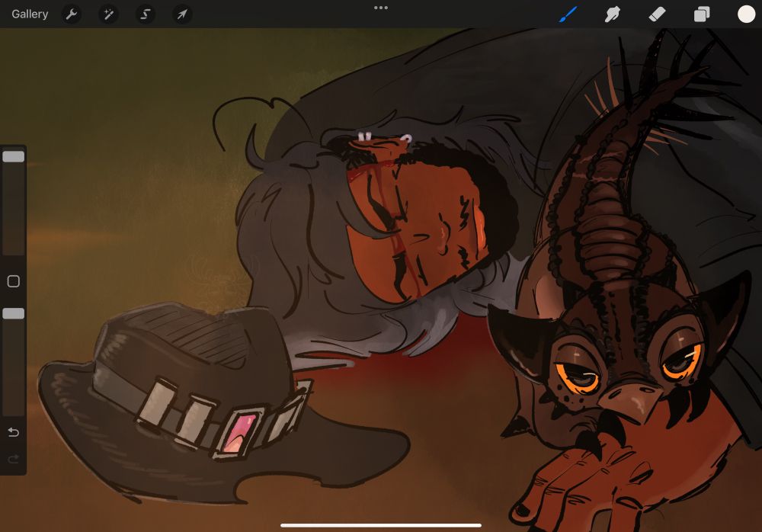Activate the Selection tool
Image resolution: width=762 pixels, height=532 pixels.
click(x=146, y=14)
